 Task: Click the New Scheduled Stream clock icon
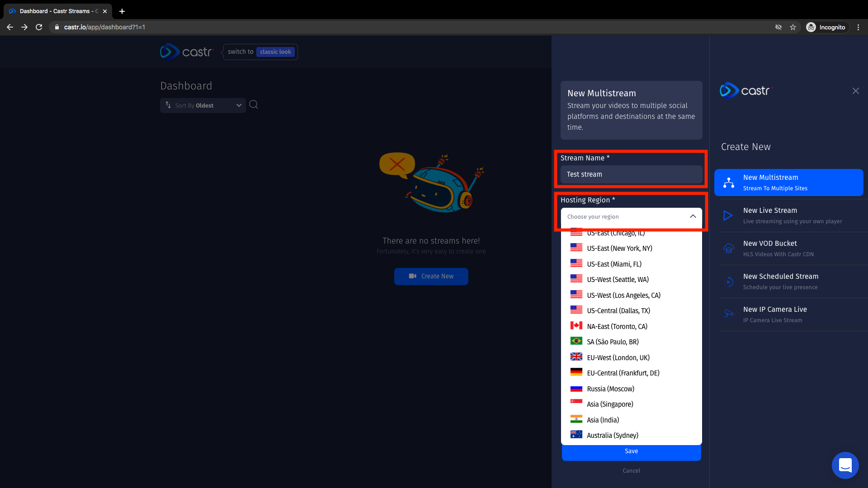[x=729, y=281]
